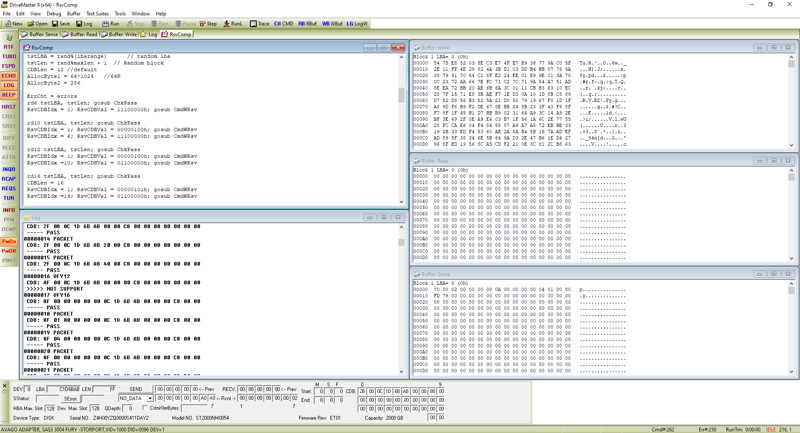Switch to the Buffer Sense tab

40,34
